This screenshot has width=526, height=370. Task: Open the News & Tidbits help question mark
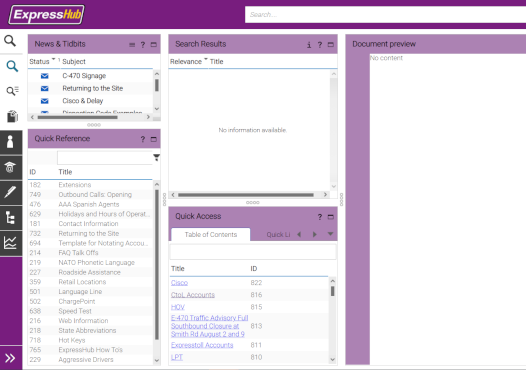coord(143,45)
